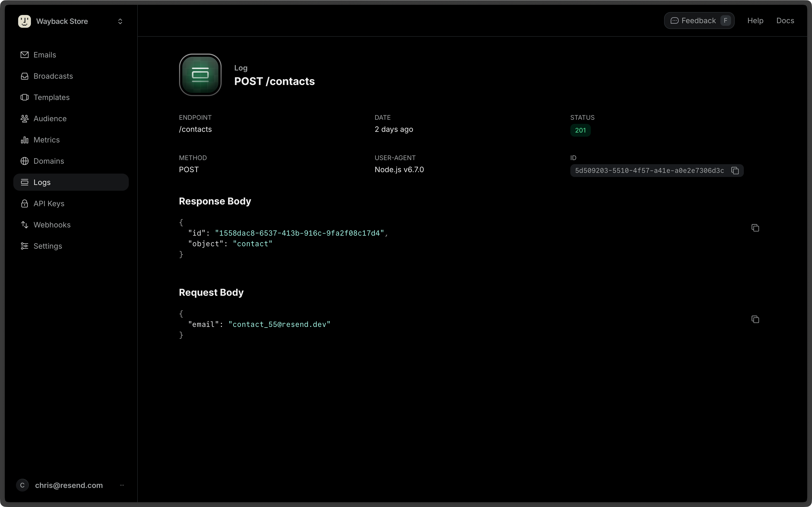Click the 201 status badge

pos(580,130)
